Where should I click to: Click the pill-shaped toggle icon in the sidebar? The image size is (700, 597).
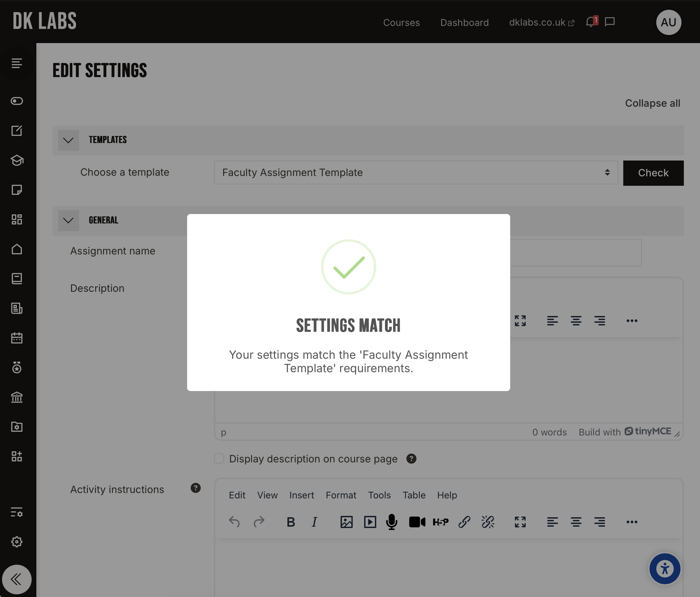[x=16, y=101]
